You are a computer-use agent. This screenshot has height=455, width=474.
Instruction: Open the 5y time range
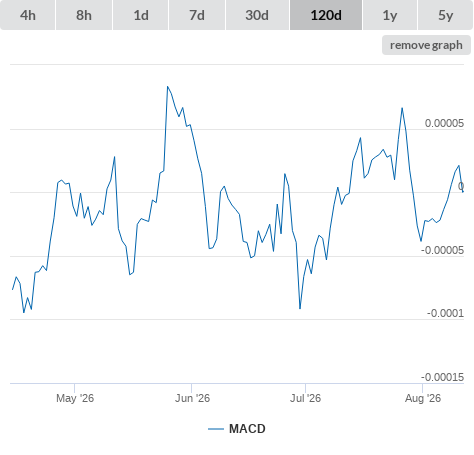click(446, 15)
